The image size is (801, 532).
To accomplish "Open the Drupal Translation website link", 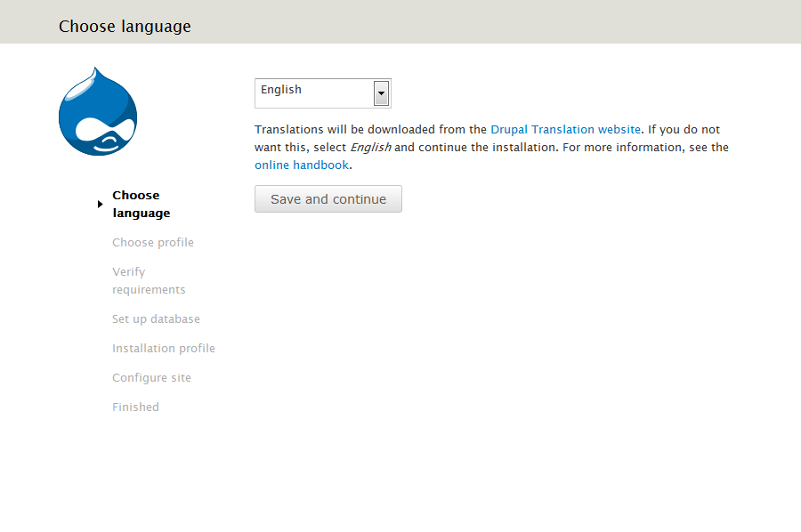I will tap(565, 129).
